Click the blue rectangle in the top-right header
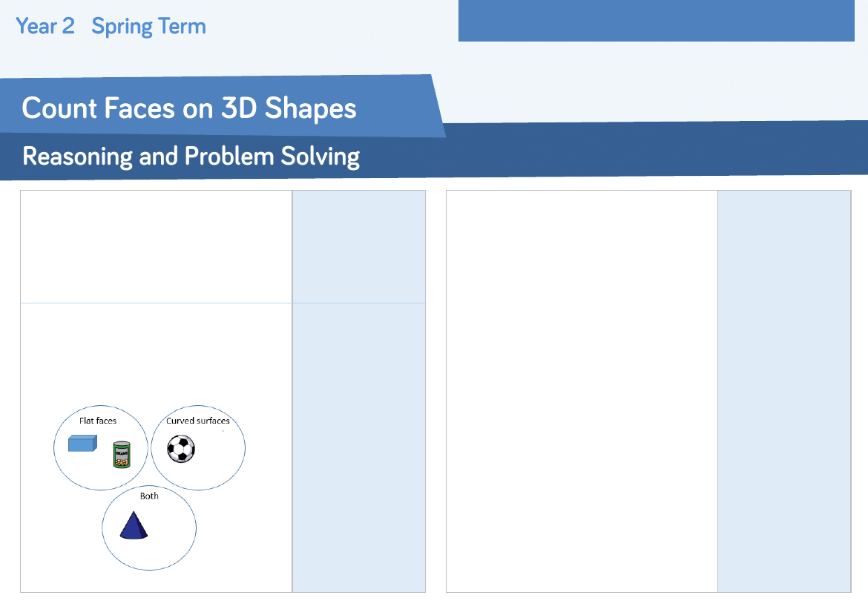The image size is (868, 601). (656, 21)
